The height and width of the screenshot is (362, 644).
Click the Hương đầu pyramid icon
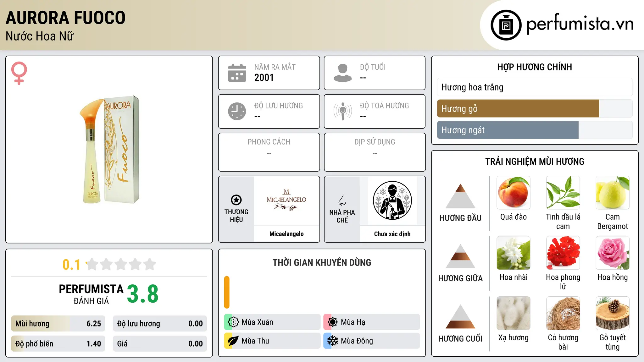pos(460,196)
